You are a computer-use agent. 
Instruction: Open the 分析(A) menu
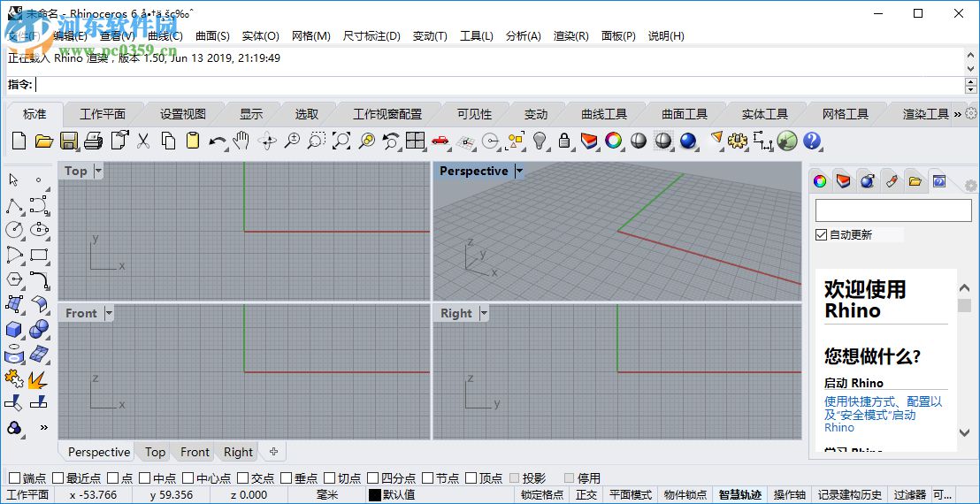point(523,36)
